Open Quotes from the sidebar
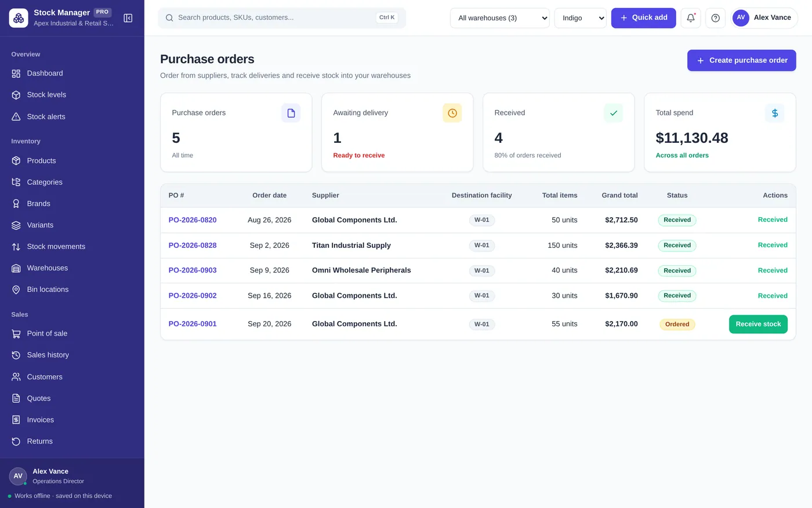812x508 pixels. 72,398
